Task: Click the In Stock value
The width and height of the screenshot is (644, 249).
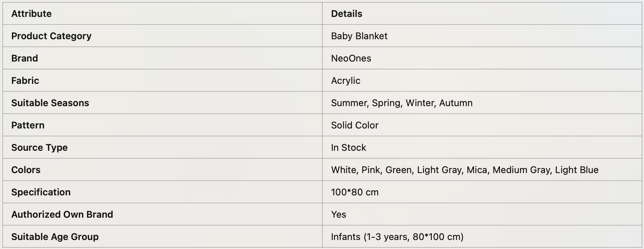Action: (x=348, y=148)
